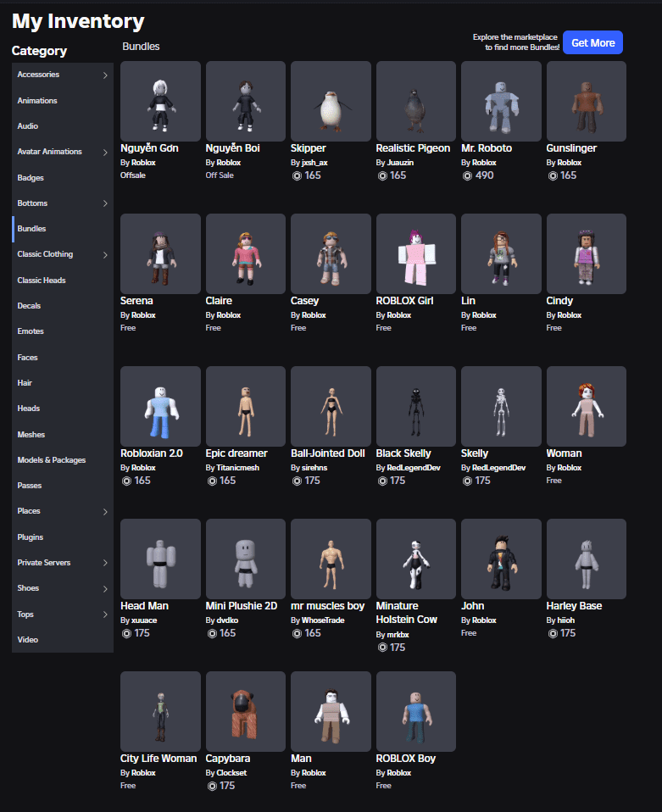Click the Get More button
662x812 pixels.
592,42
